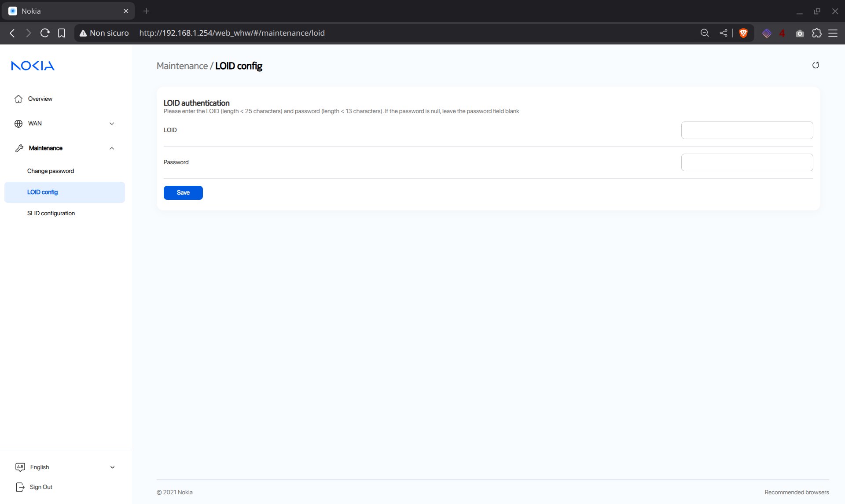This screenshot has width=845, height=504.
Task: Click the zoom magnifier icon in address bar
Action: pos(705,33)
